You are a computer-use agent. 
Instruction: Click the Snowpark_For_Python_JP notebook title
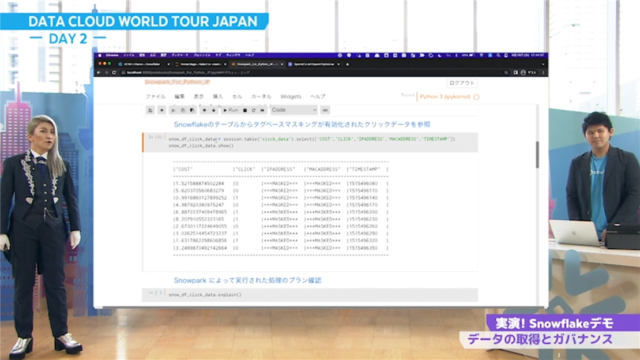(x=178, y=82)
